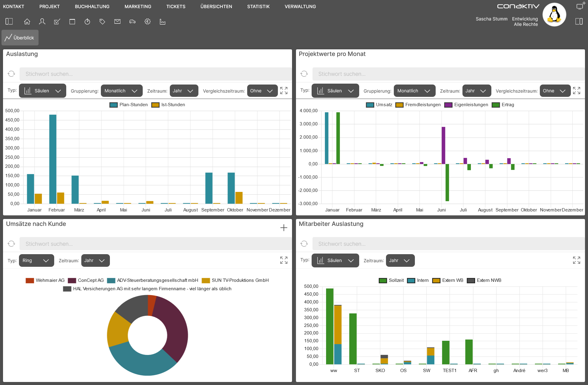Viewport: 588px width, 385px height.
Task: Open the home icon in toolbar
Action: tap(27, 21)
